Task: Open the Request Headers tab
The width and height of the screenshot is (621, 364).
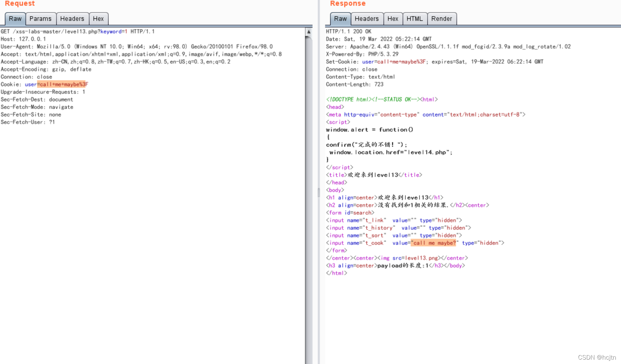Action: coord(72,19)
